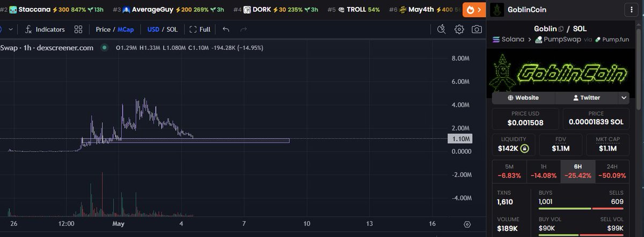The height and width of the screenshot is (237, 644).
Task: Click the 0.00001839 SOL price box
Action: coord(596,119)
